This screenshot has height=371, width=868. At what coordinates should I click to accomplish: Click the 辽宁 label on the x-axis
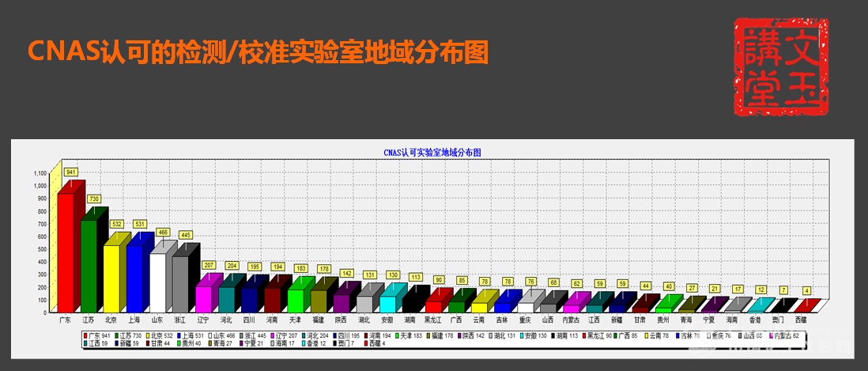tap(203, 320)
